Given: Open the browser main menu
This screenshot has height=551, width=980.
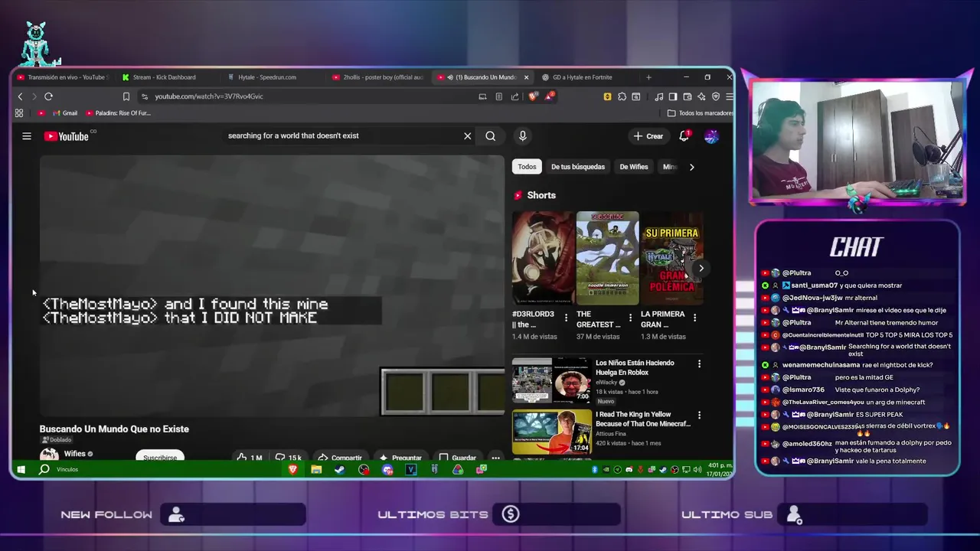Looking at the screenshot, I should 730,96.
